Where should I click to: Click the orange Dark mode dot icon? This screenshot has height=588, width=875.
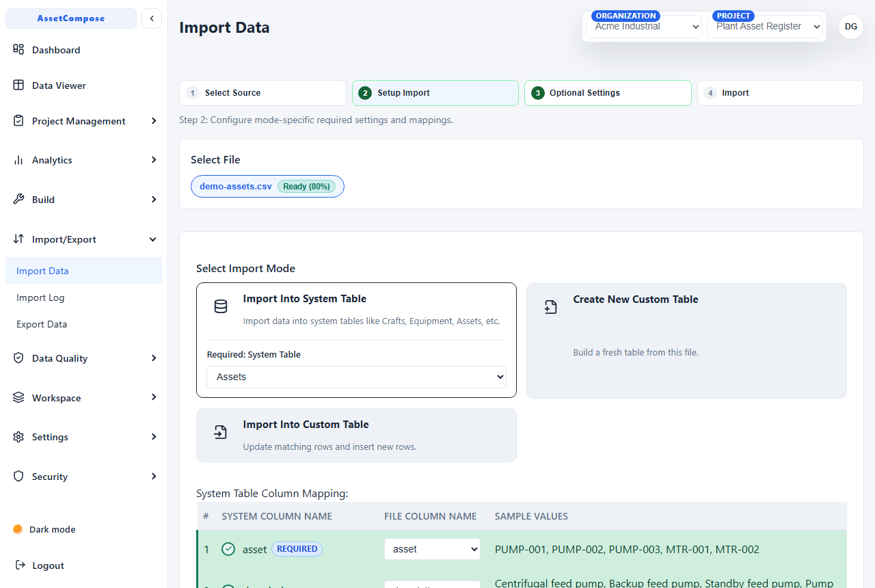(x=18, y=529)
